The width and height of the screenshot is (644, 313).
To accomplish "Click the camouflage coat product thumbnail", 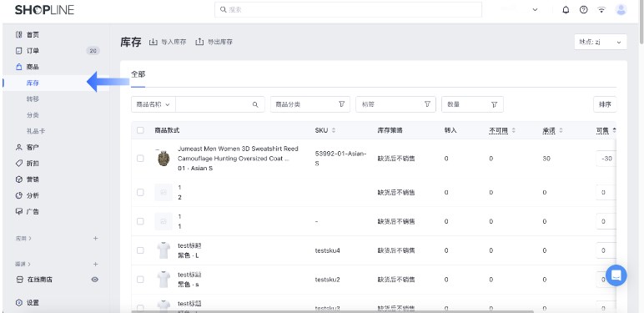I will pyautogui.click(x=164, y=158).
